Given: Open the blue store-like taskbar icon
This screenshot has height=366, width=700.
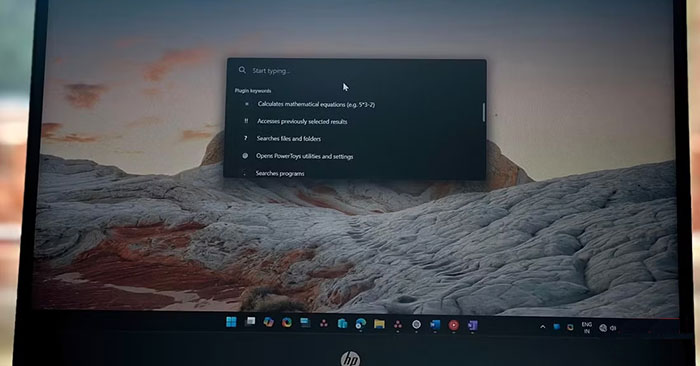Looking at the screenshot, I should click(x=342, y=323).
